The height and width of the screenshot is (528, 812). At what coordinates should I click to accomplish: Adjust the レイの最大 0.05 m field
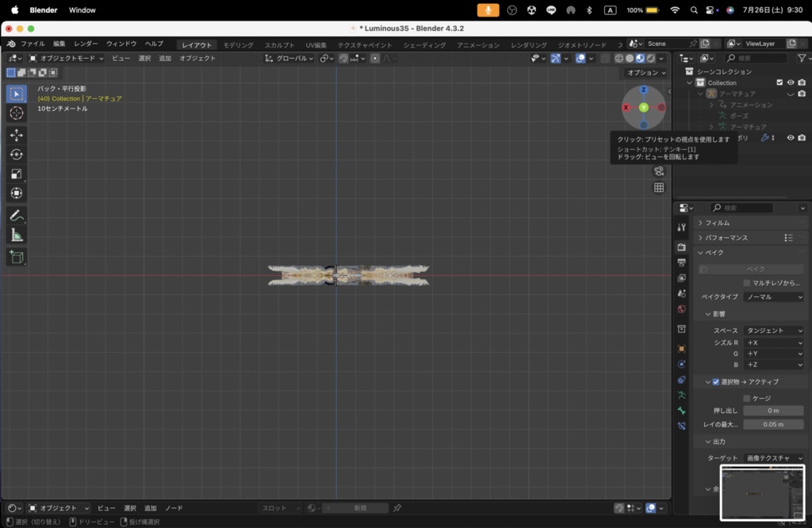773,424
